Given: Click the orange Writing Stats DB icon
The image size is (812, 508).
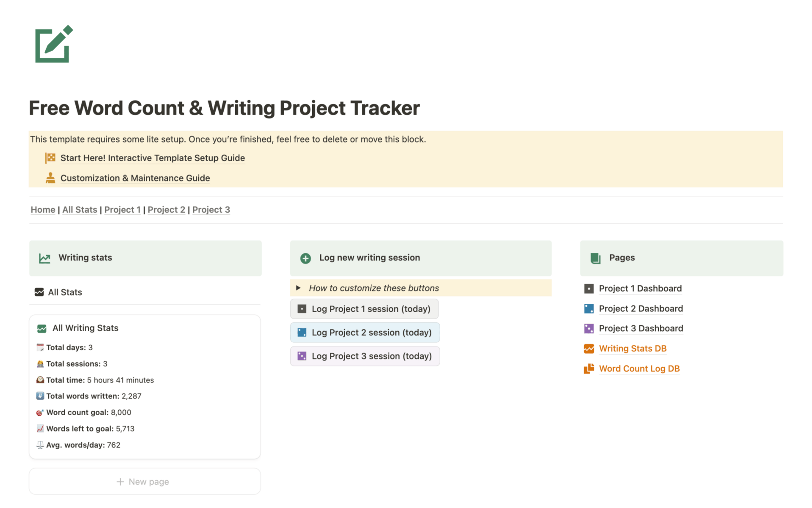Looking at the screenshot, I should point(589,349).
